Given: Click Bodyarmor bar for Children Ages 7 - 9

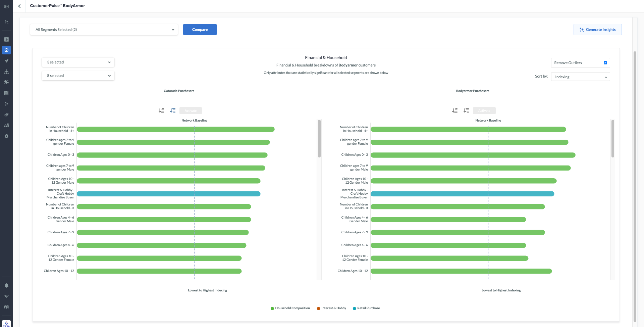Looking at the screenshot, I should (x=458, y=232).
